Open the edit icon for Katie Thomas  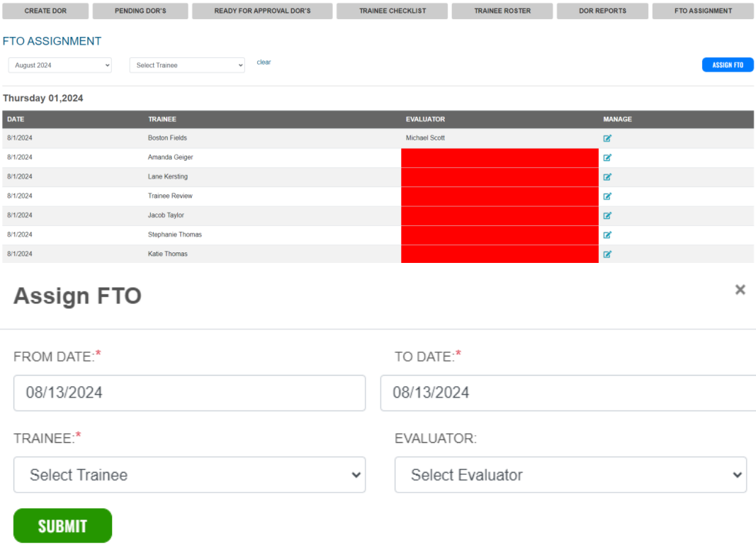coord(607,254)
